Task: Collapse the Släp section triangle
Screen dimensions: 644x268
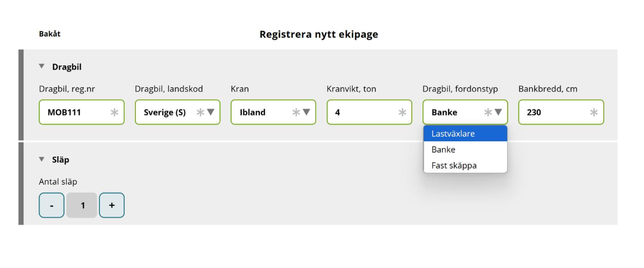Action: click(42, 159)
